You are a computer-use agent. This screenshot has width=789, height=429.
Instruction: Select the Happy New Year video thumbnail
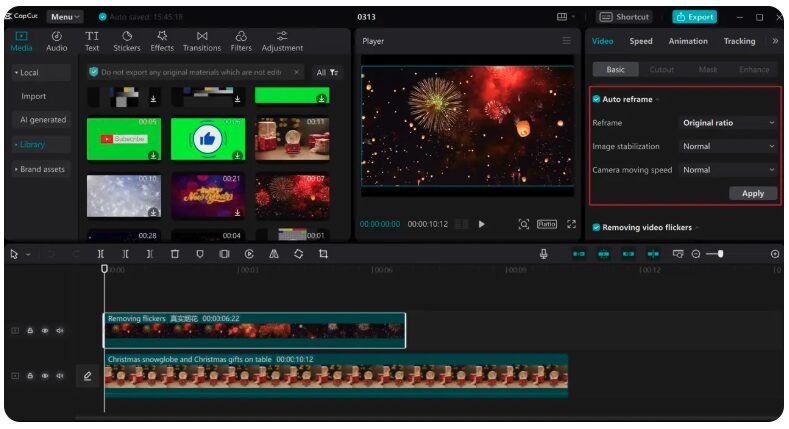tap(208, 196)
